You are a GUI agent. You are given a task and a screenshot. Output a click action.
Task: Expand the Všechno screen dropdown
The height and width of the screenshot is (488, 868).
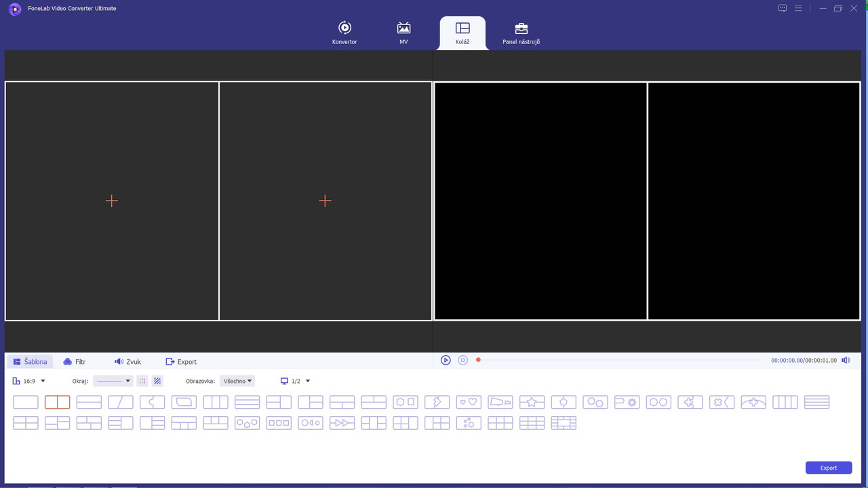coord(237,381)
